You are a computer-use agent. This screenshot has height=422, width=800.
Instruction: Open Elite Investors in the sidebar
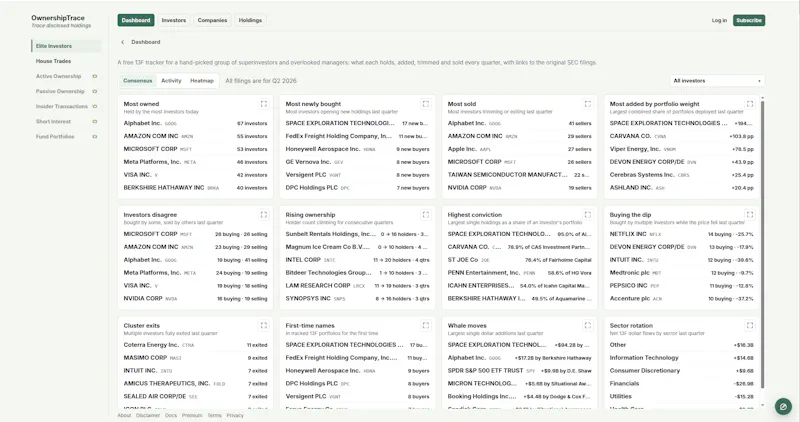click(x=66, y=46)
